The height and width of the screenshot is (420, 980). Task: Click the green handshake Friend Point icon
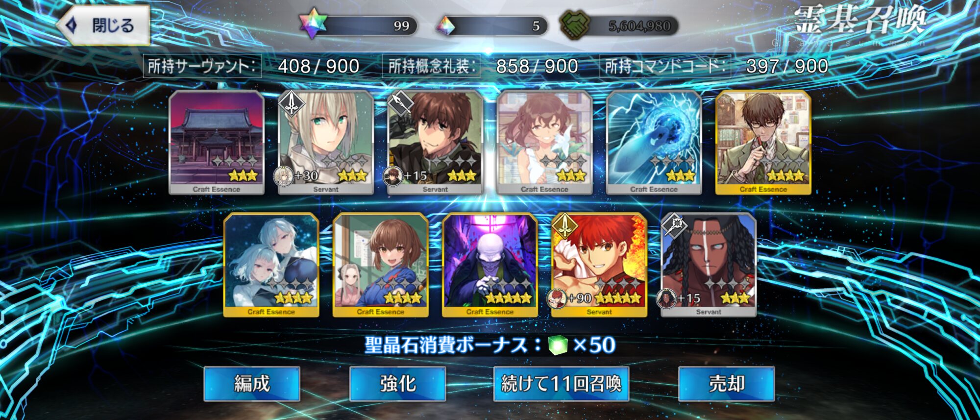[575, 25]
